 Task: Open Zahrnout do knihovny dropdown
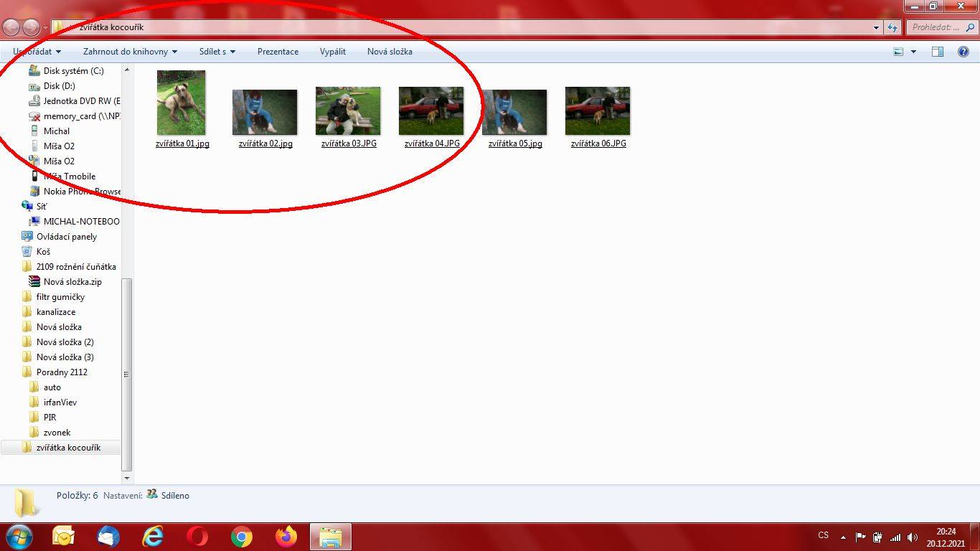pyautogui.click(x=130, y=52)
